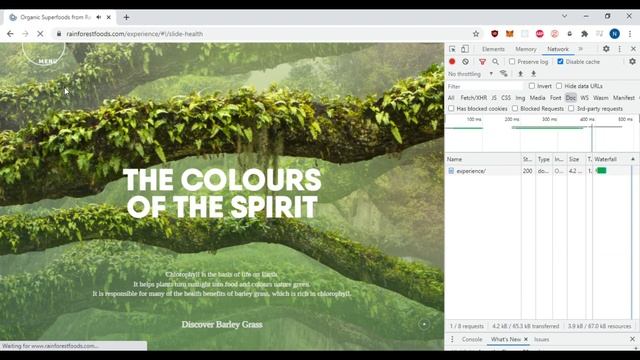Bookmark this page with the star icon

click(x=476, y=34)
